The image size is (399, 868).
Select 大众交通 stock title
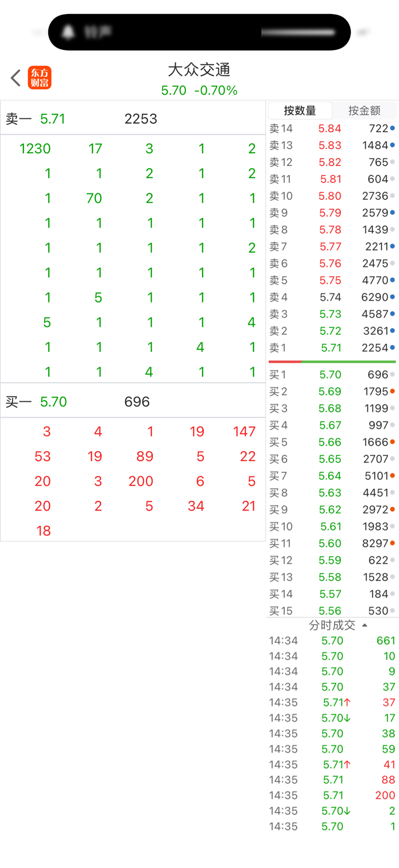199,70
